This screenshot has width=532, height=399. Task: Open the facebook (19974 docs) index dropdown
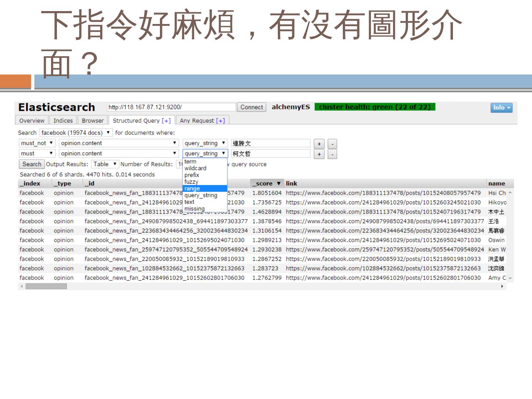pos(76,133)
